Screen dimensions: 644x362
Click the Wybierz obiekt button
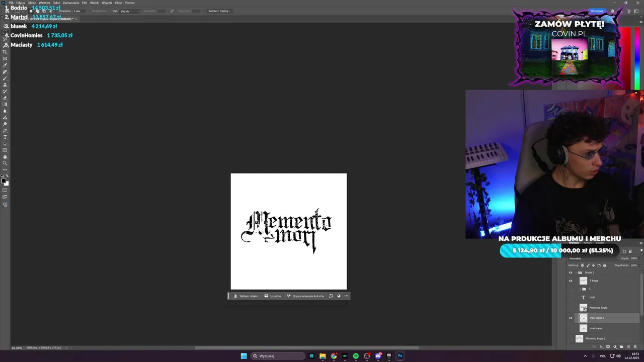pos(246,296)
